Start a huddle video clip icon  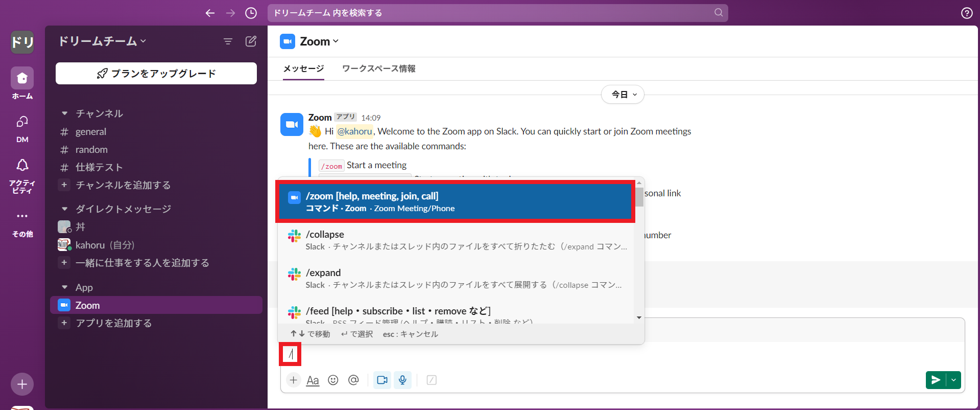point(382,380)
